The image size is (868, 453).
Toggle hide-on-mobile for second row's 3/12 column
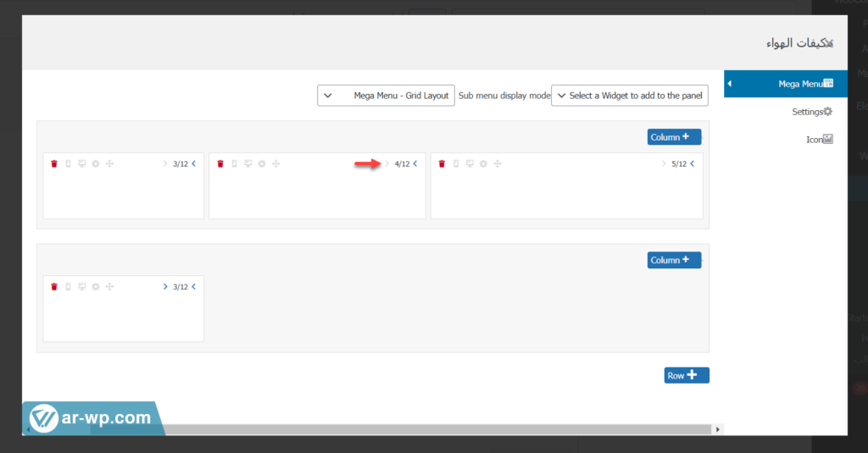68,286
